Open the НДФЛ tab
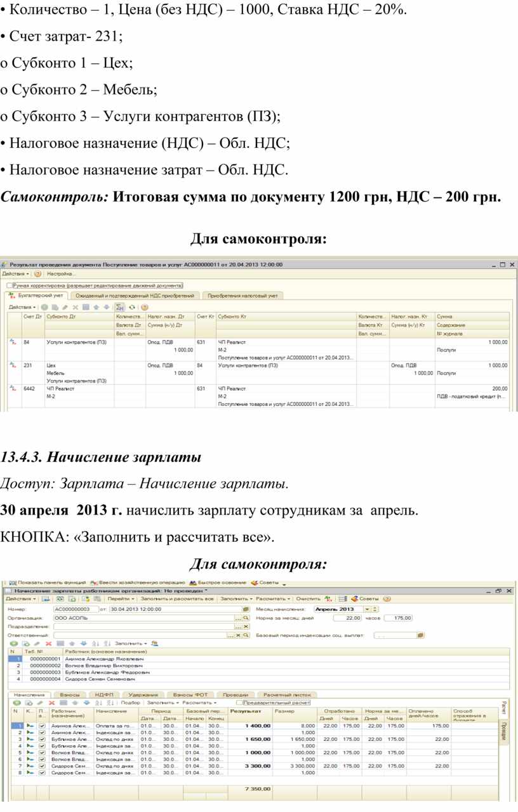 click(103, 695)
